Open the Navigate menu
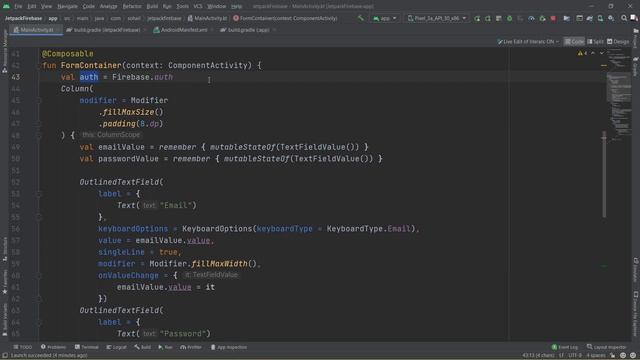640x360 pixels. coord(67,6)
